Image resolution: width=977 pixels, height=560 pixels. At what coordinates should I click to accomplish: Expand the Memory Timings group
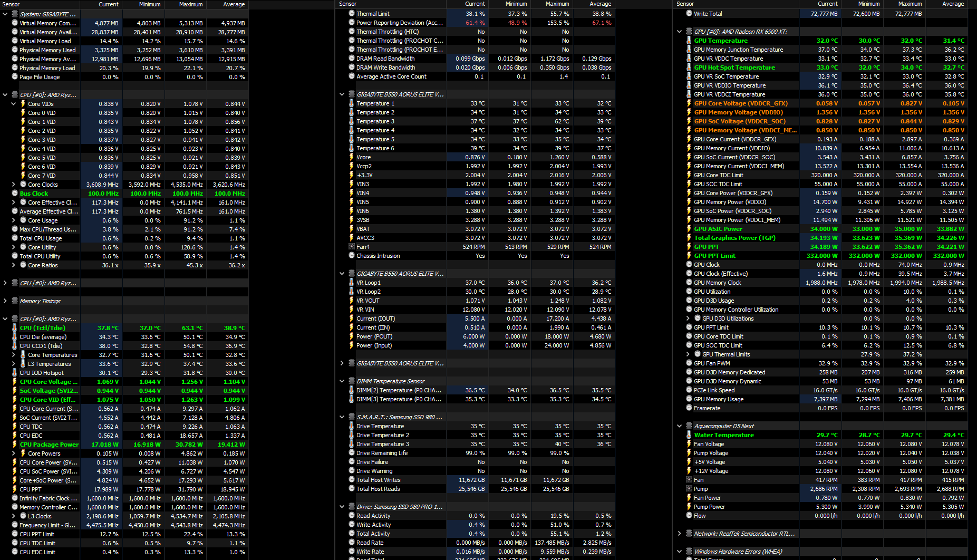[x=5, y=301]
